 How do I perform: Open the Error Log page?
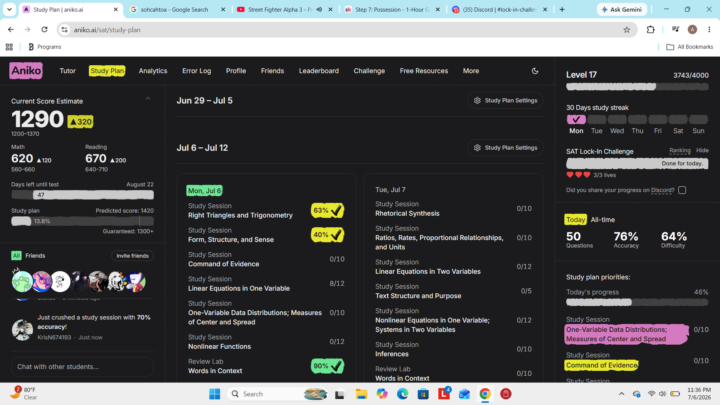point(197,71)
